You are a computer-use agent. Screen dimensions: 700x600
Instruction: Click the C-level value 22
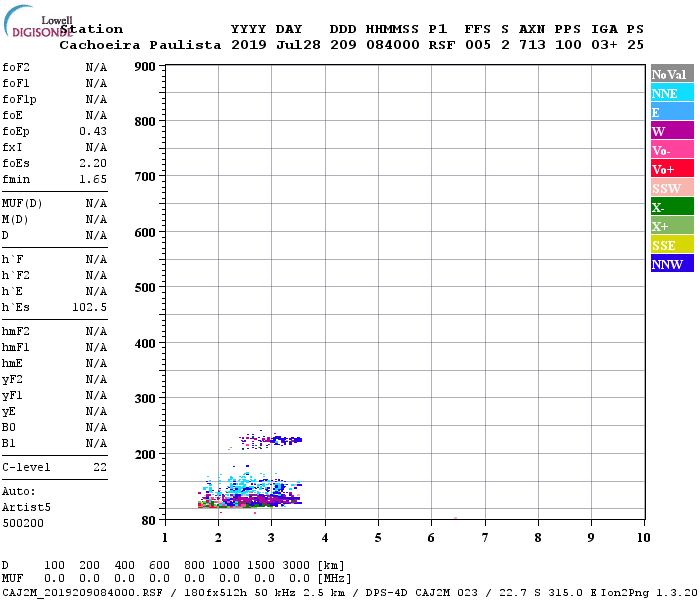coord(100,467)
